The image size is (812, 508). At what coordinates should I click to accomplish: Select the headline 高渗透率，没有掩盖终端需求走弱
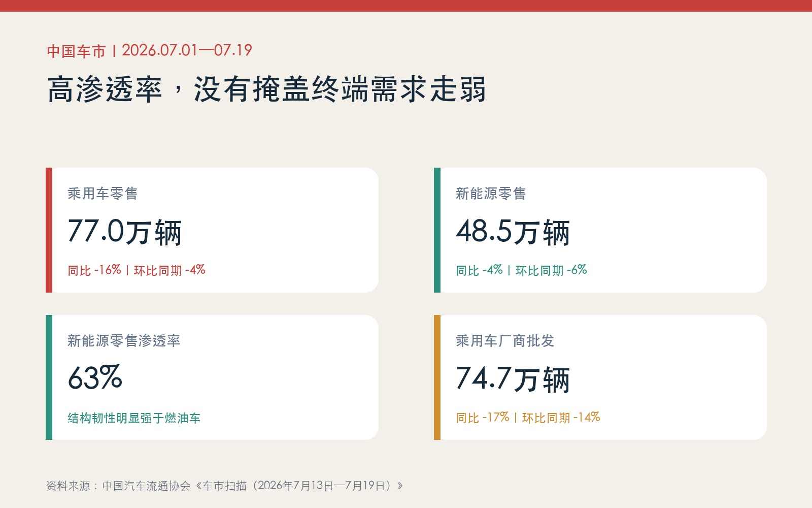point(267,89)
